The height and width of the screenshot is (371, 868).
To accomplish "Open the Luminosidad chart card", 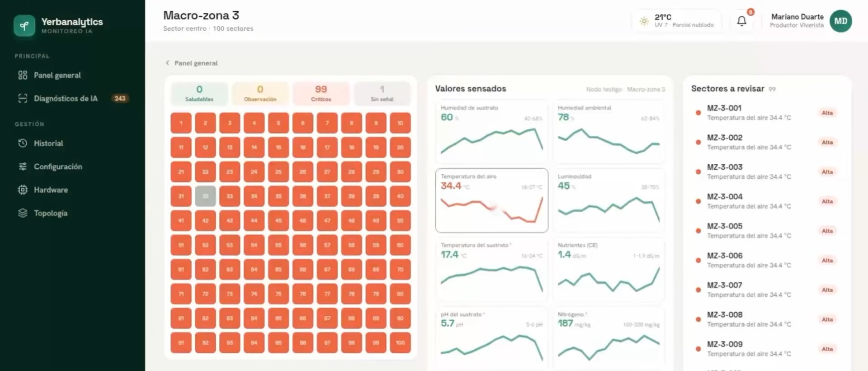I will coord(609,200).
